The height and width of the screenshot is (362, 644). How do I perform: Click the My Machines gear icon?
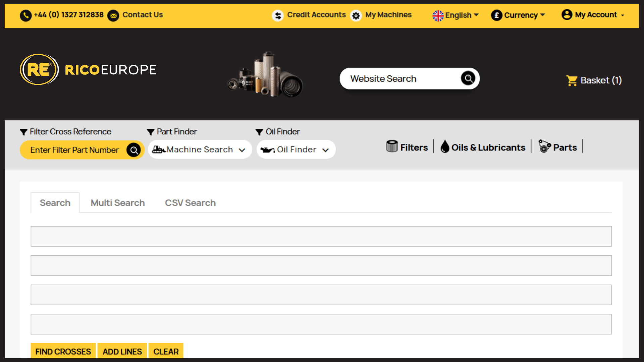[356, 15]
